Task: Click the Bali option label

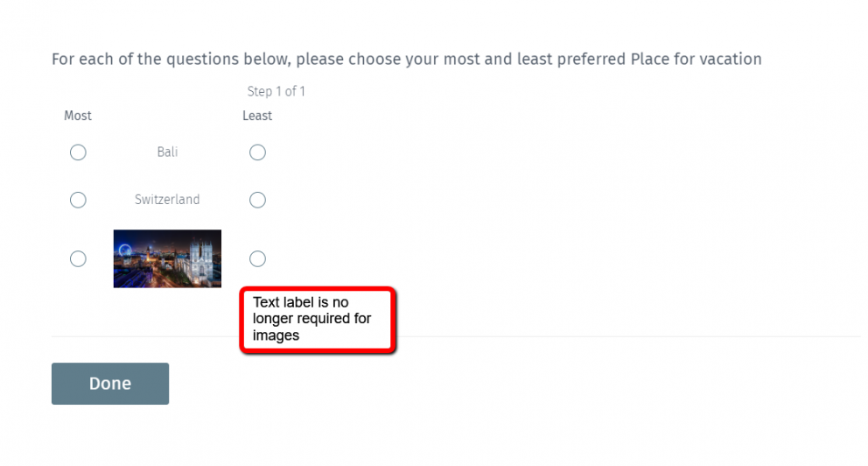Action: [167, 152]
